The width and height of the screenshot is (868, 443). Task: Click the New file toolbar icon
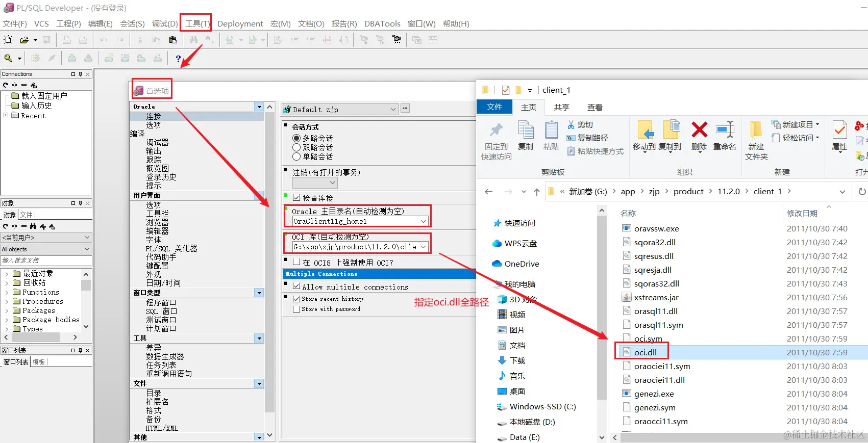tap(8, 40)
